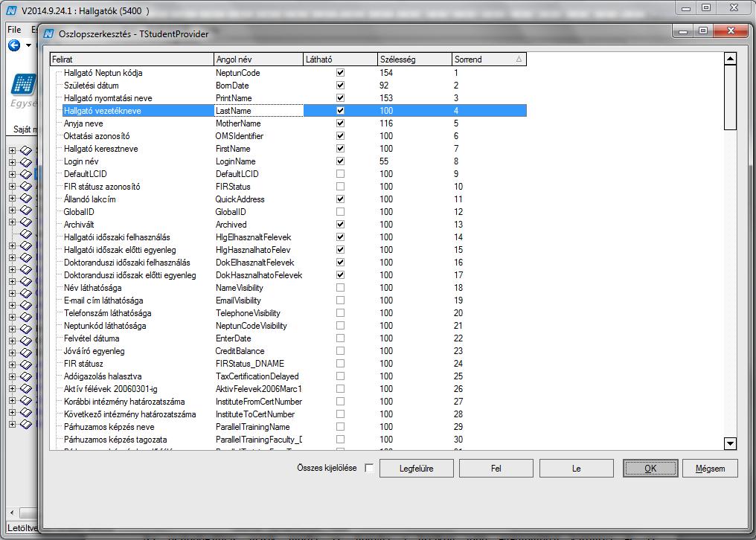Screen dimensions: 756x540
Task: Sort by the Látható column header
Action: [340, 60]
